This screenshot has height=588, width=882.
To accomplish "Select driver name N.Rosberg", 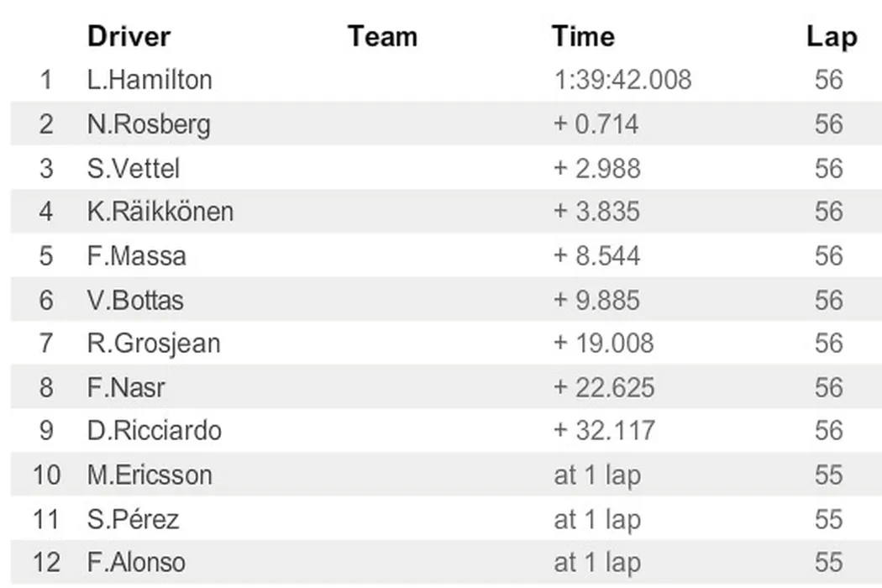I will pyautogui.click(x=149, y=124).
